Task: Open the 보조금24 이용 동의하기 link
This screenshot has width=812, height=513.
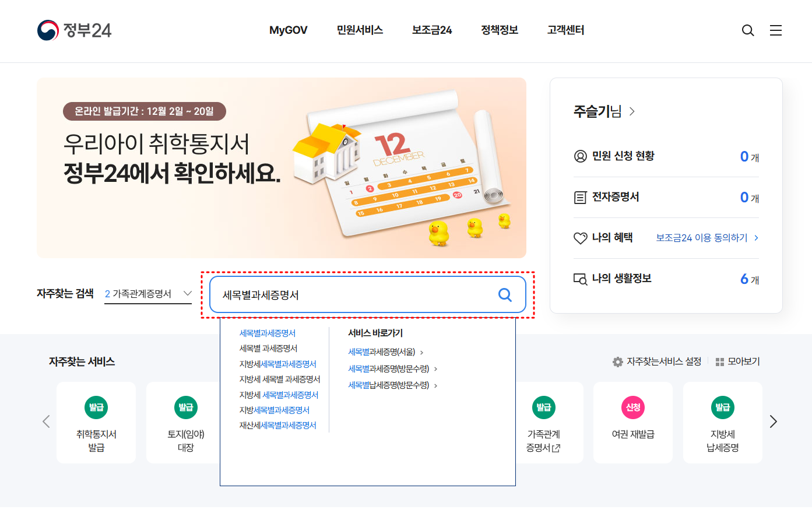Action: pos(707,238)
